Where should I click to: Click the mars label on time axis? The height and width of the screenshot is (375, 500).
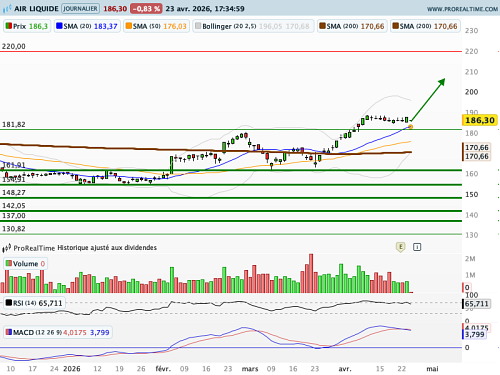[250, 369]
